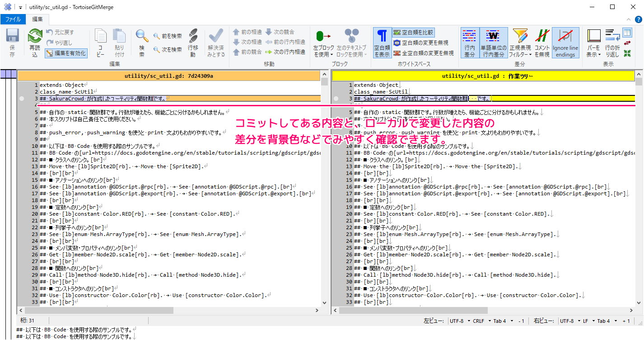This screenshot has width=644, height=340.
Task: Jump to 次の競合 next conflict
Action: pos(280,32)
